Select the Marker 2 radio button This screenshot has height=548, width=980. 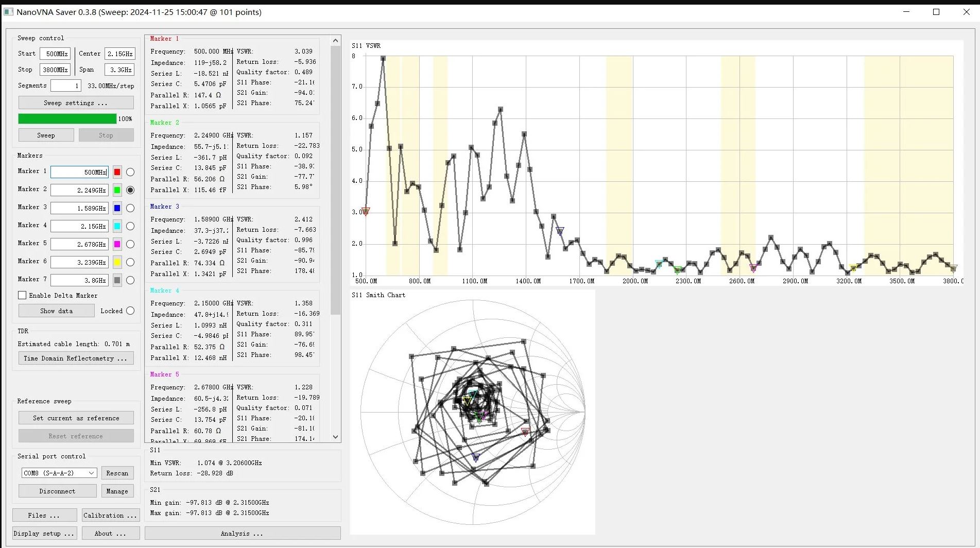(130, 190)
